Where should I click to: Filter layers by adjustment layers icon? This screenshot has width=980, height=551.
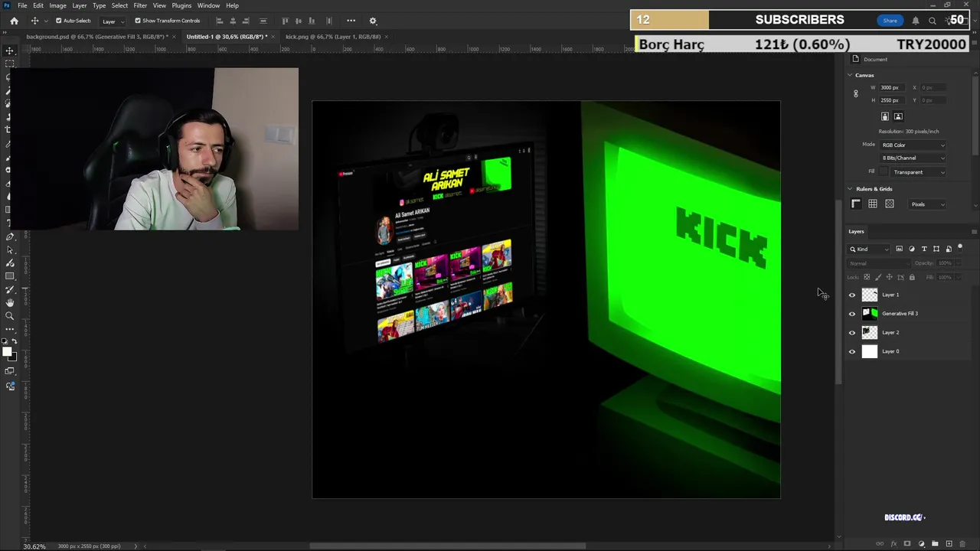(x=912, y=249)
